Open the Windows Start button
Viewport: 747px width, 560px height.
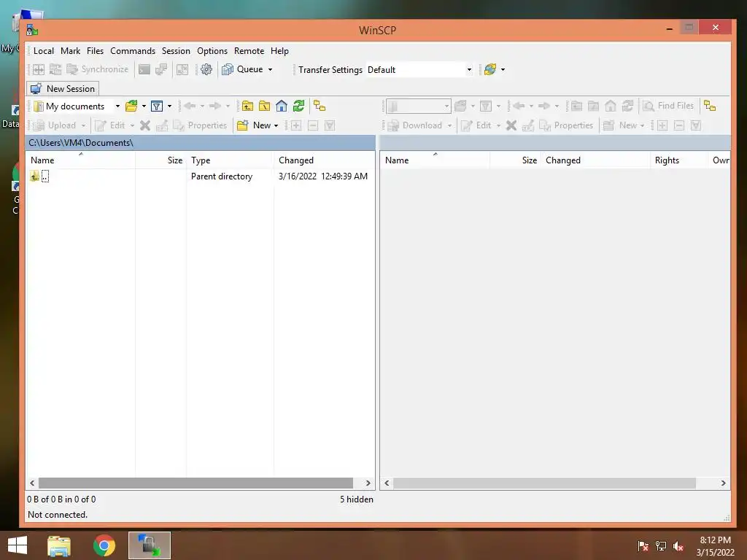tap(18, 545)
